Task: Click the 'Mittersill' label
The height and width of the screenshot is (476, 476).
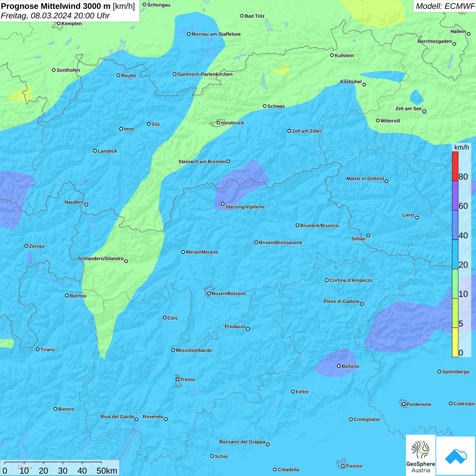Action: tap(390, 121)
